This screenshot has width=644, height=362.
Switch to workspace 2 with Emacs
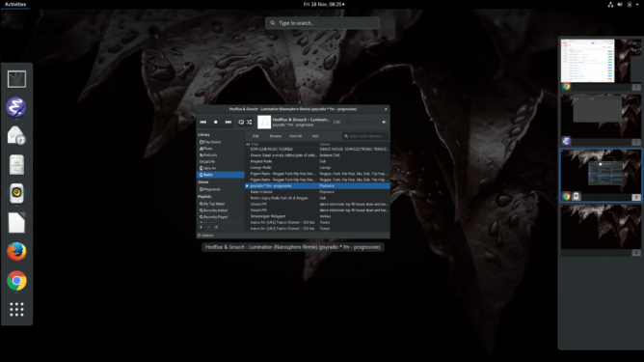tap(601, 117)
